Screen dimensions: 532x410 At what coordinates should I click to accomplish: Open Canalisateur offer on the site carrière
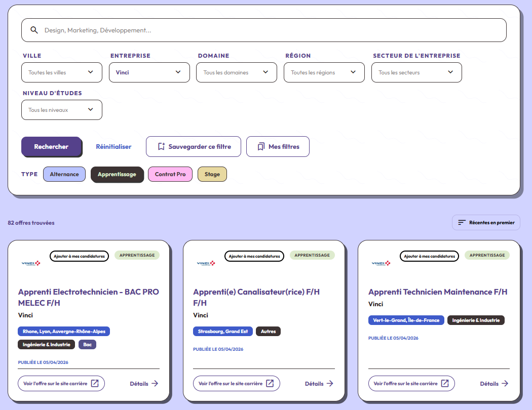[237, 383]
